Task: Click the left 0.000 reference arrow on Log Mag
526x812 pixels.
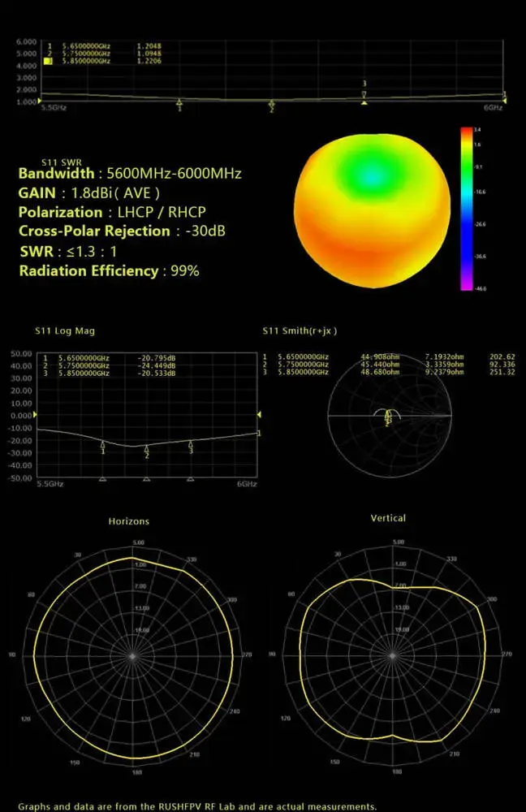Action: coord(35,415)
